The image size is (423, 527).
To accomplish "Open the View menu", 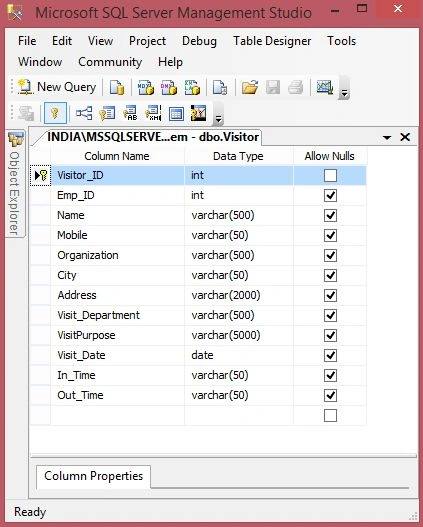I will click(x=100, y=41).
